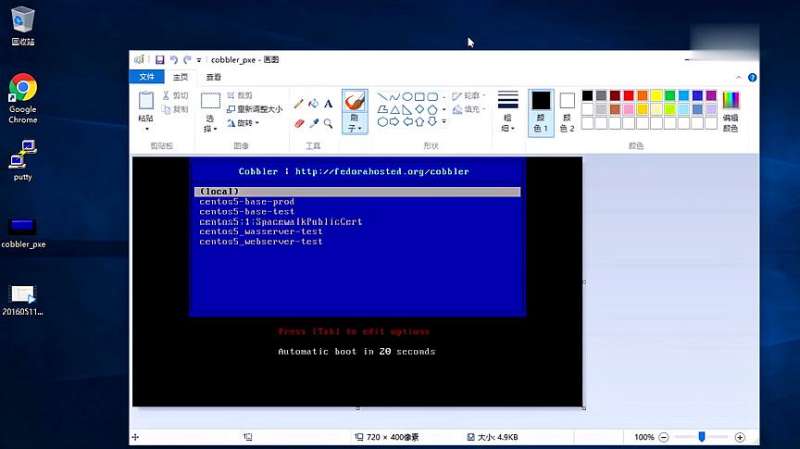Click the zoom in plus button
Viewport: 800px width, 449px height.
coord(740,437)
